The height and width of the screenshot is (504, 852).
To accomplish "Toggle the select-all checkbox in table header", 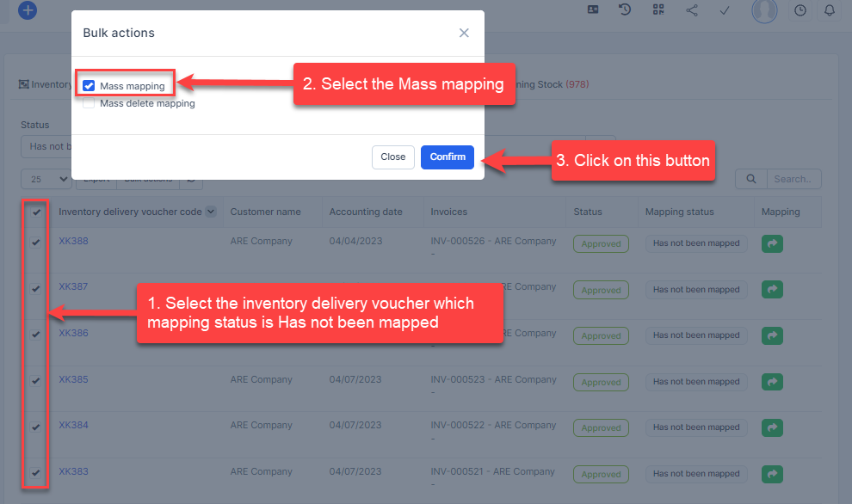I will coord(35,212).
